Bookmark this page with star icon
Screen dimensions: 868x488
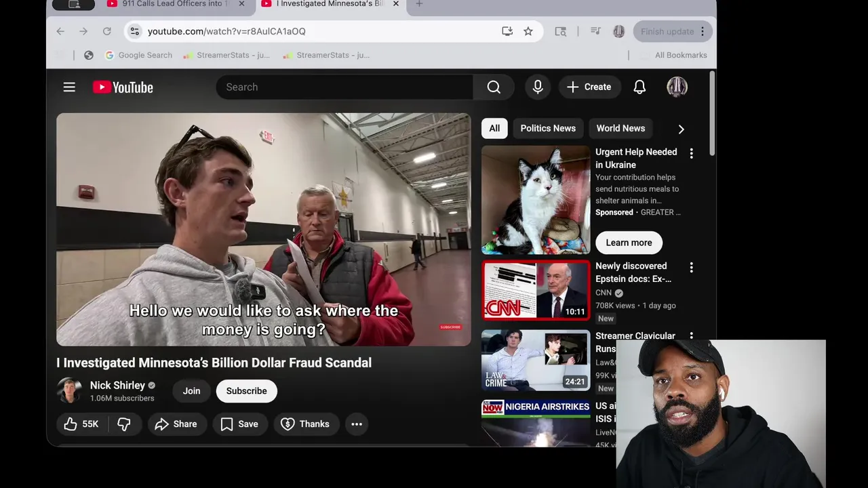click(528, 31)
